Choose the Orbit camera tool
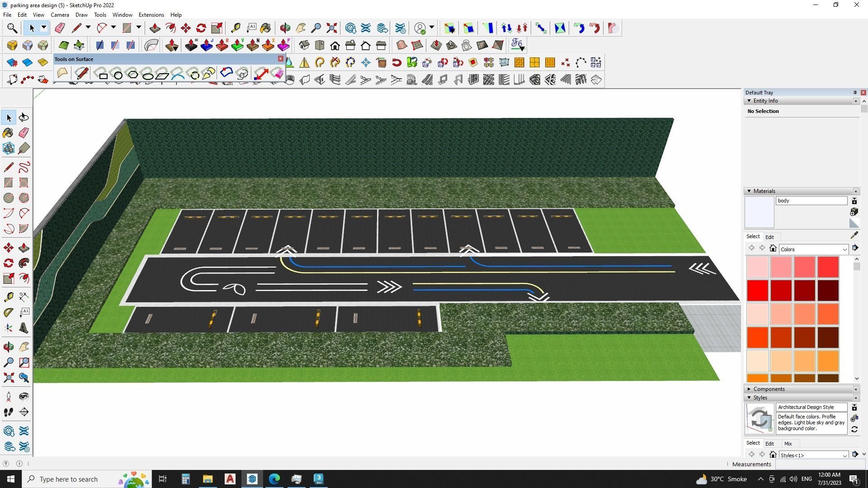 (x=8, y=347)
